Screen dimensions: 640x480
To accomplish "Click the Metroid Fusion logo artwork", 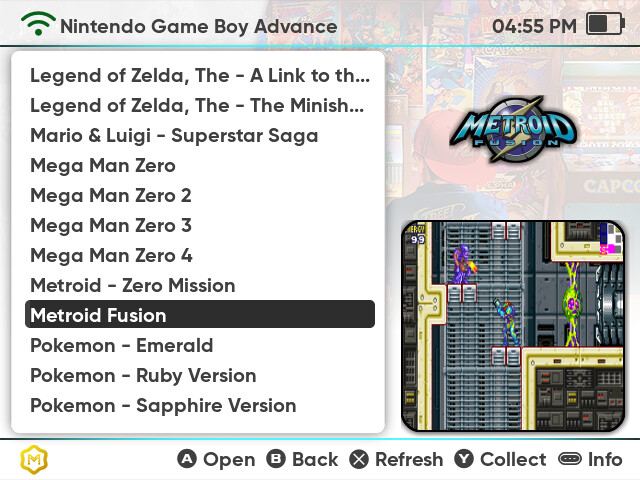I will pos(513,128).
